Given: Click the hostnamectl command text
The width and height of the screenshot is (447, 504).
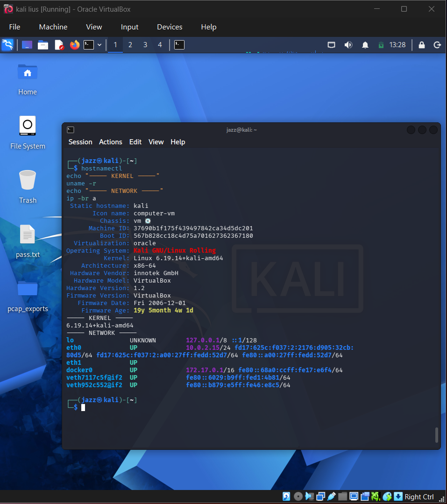Looking at the screenshot, I should [101, 169].
